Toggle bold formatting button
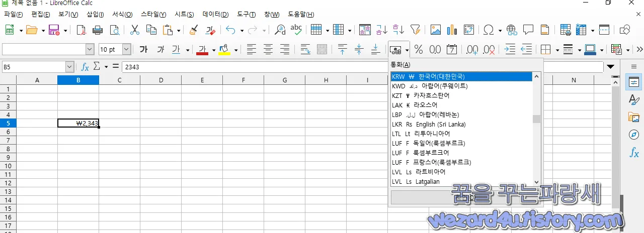The height and width of the screenshot is (233, 644). pos(144,49)
